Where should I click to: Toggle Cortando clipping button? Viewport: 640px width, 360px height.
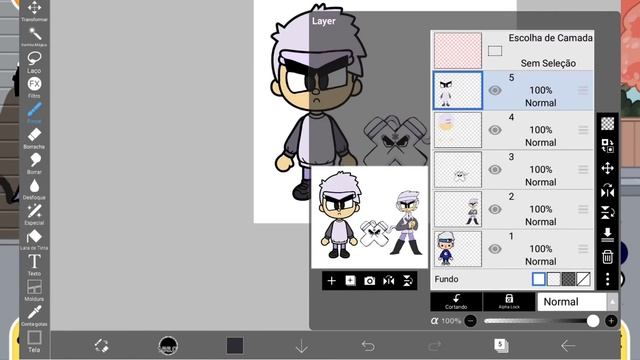pyautogui.click(x=456, y=302)
